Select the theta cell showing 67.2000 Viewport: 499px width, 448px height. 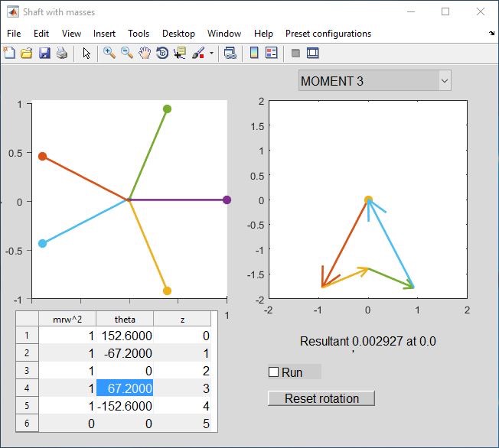pos(125,388)
